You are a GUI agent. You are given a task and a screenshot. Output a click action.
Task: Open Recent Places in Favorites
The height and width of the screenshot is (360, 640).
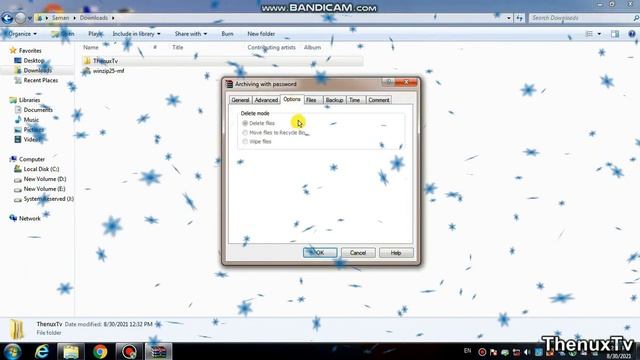tap(40, 80)
